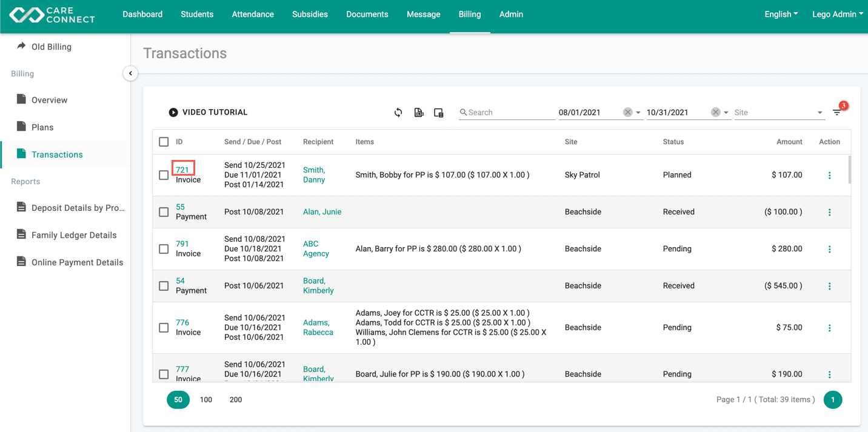Check the box for invoice 776
The height and width of the screenshot is (432, 868).
click(x=164, y=328)
